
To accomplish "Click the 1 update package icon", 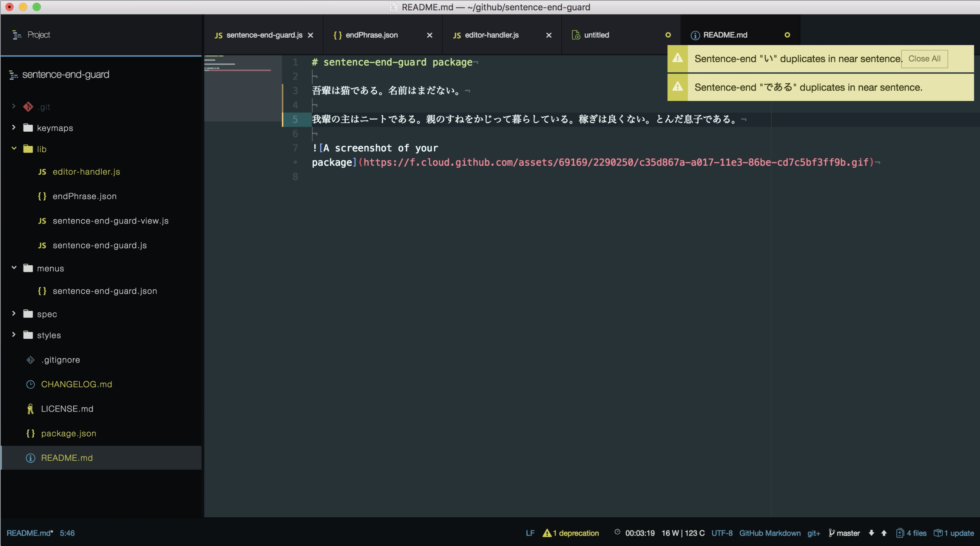I will pyautogui.click(x=938, y=533).
